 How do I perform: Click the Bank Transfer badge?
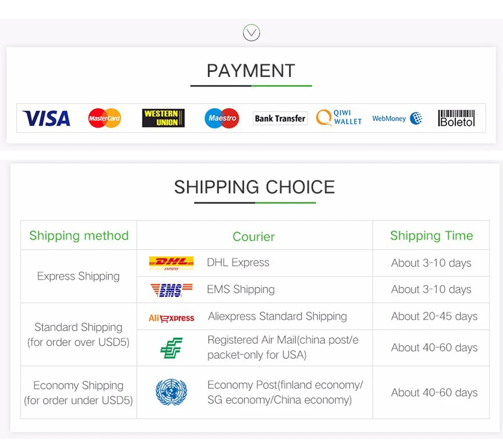pos(280,118)
